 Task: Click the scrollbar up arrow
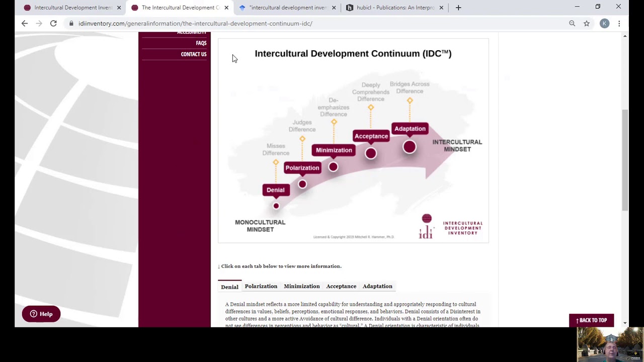625,36
